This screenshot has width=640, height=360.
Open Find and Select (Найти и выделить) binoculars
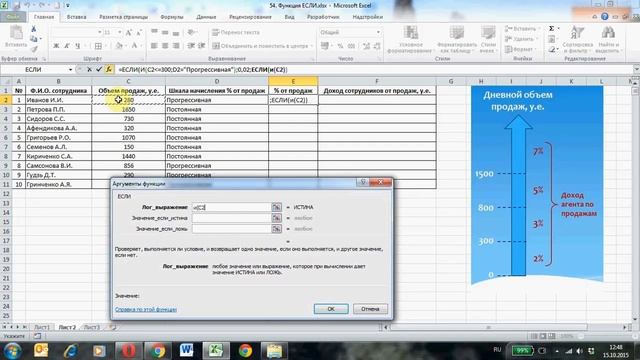tap(608, 40)
